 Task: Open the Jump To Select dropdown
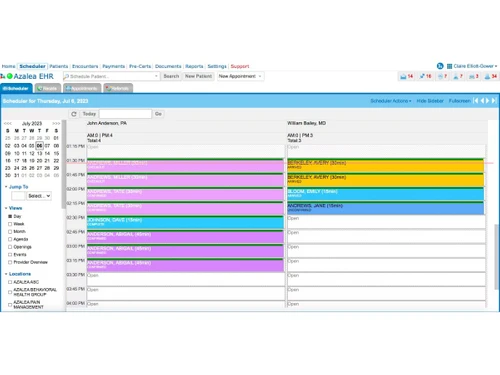[x=39, y=196]
